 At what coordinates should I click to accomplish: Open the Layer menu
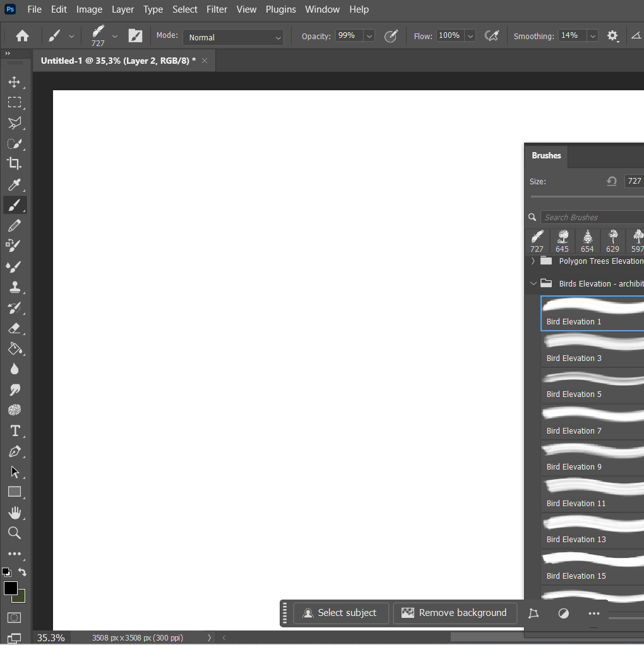(x=122, y=9)
